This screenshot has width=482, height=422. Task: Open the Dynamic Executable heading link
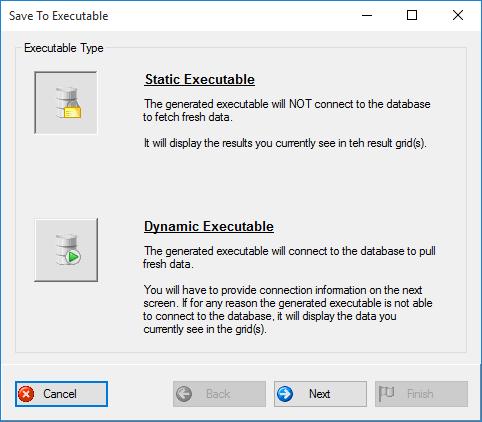pyautogui.click(x=209, y=226)
